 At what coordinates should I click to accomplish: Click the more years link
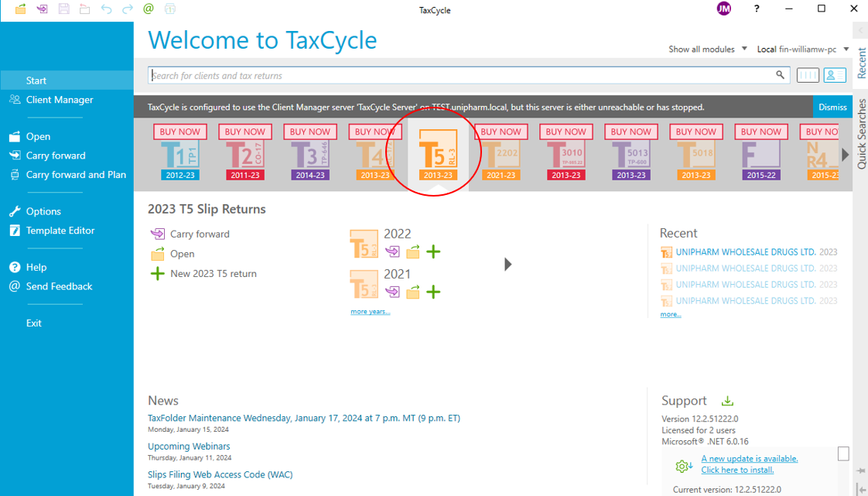coord(371,312)
